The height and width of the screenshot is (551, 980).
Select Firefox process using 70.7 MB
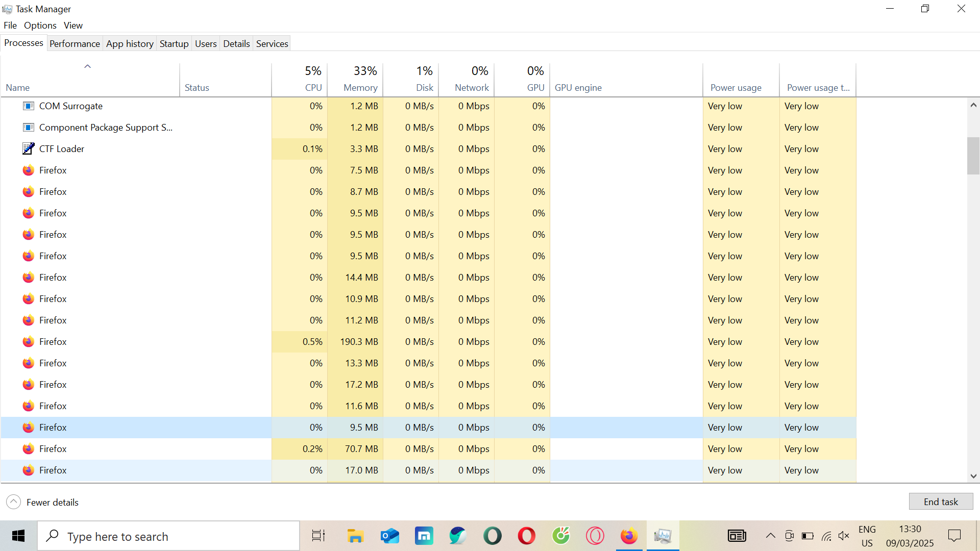tap(428, 449)
